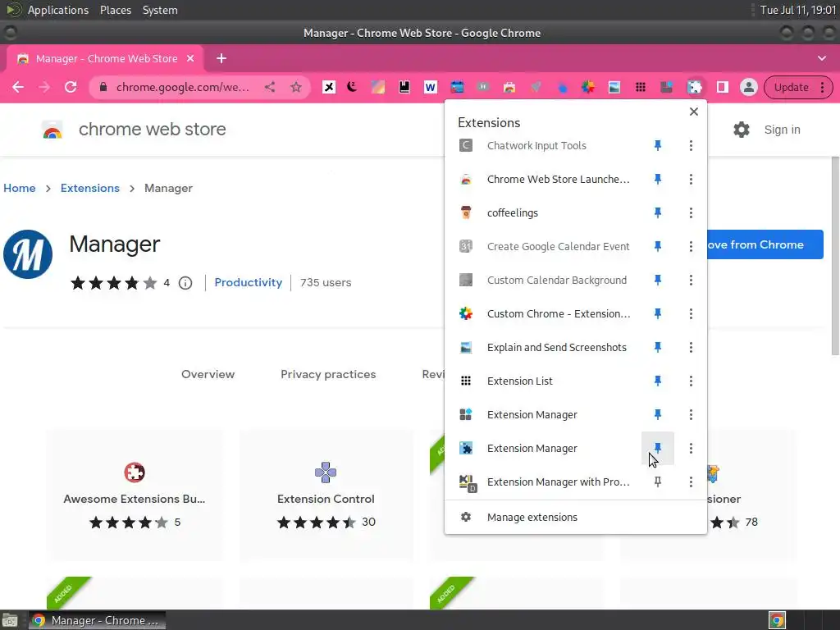Select the Manager - Chrome Web Store tab
This screenshot has width=840, height=630.
[106, 58]
